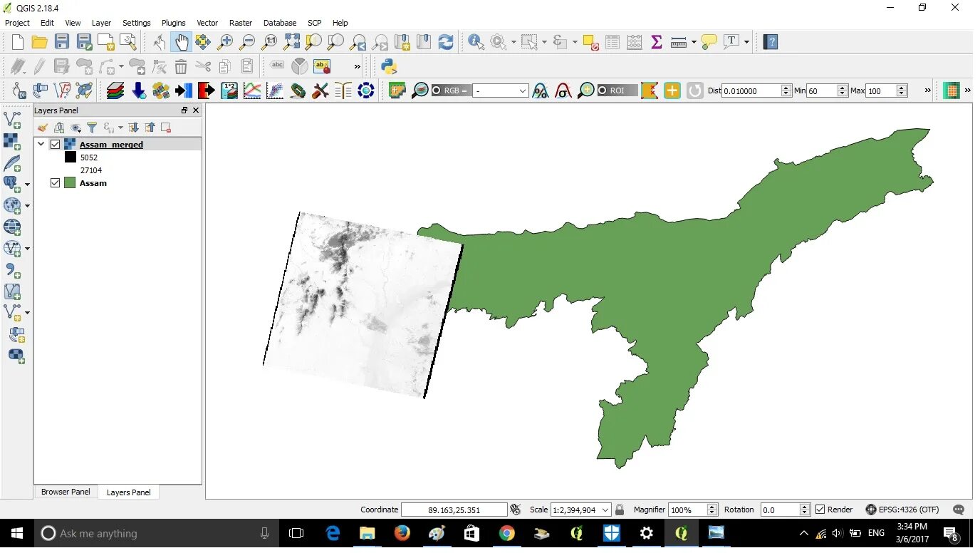This screenshot has width=980, height=553.
Task: Click the Cortana Ask me anything search box
Action: point(155,533)
